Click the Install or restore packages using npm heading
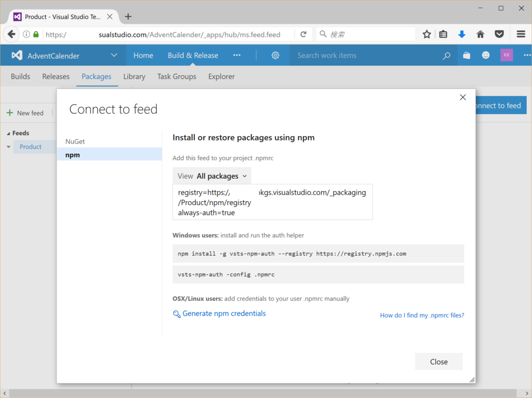Viewport: 532px width, 398px height. point(244,137)
